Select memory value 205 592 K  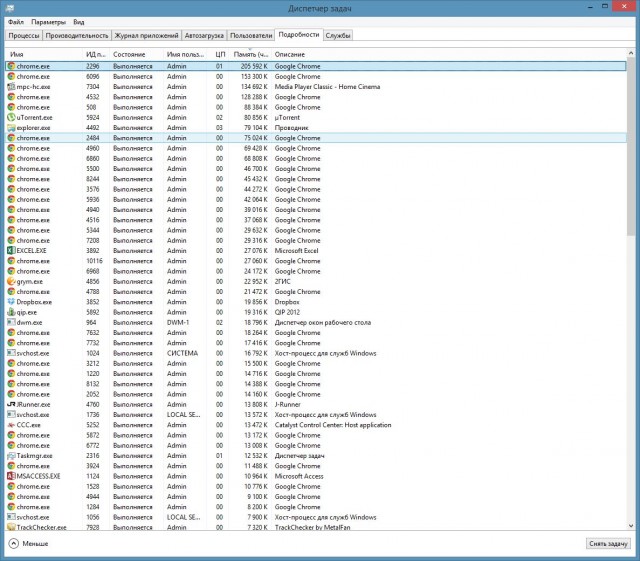point(254,66)
